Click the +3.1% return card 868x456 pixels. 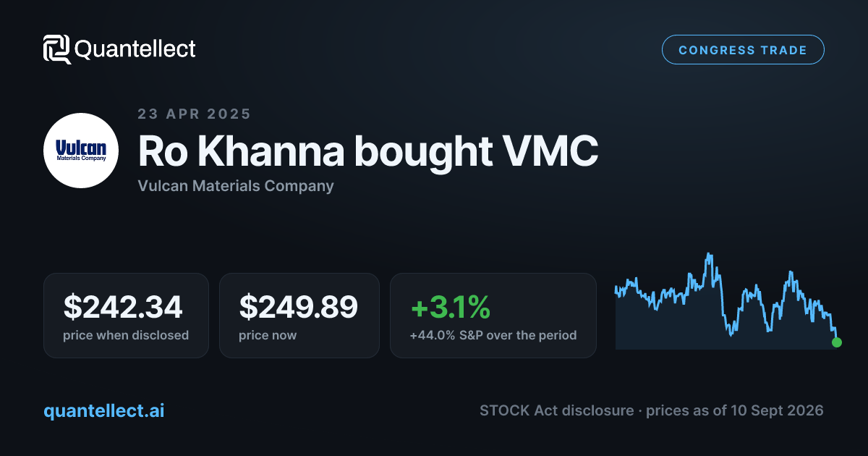click(x=493, y=316)
